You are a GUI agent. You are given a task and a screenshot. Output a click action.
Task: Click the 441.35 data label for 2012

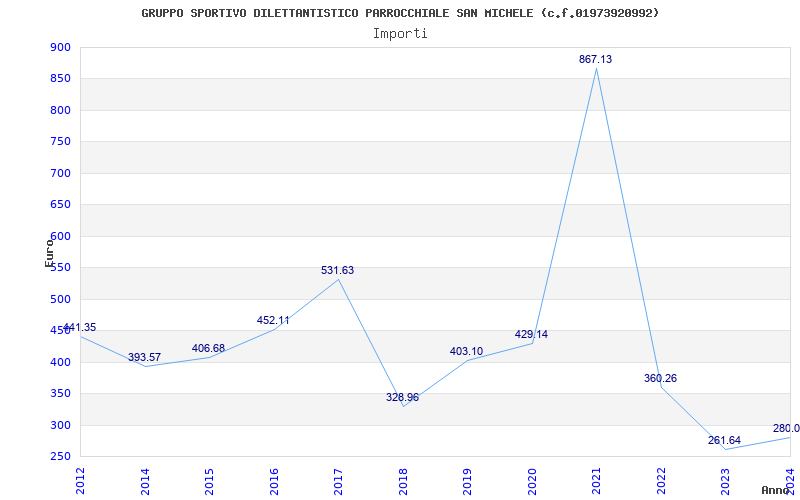pos(80,328)
